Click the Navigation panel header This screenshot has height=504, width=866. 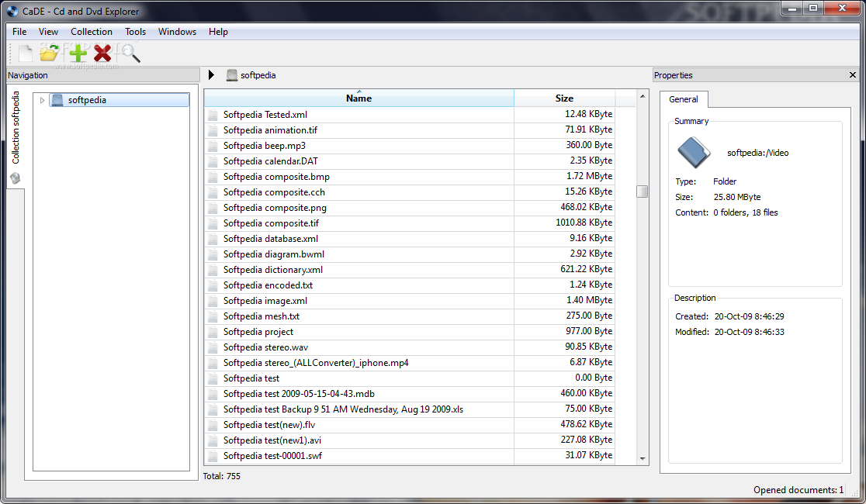tap(102, 75)
